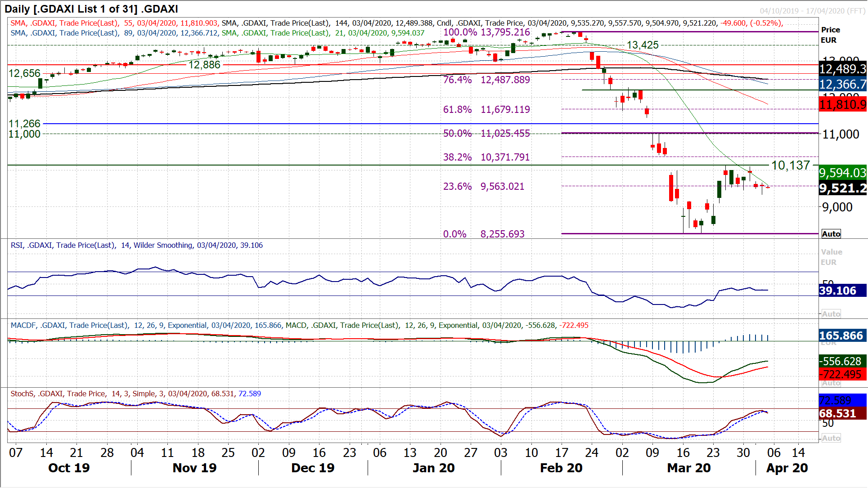Click the 12,366.7 blue SMA price tag
Image resolution: width=868 pixels, height=488 pixels.
[x=842, y=84]
